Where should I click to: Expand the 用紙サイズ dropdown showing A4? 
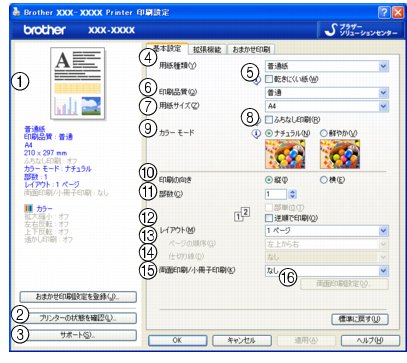pos(327,106)
